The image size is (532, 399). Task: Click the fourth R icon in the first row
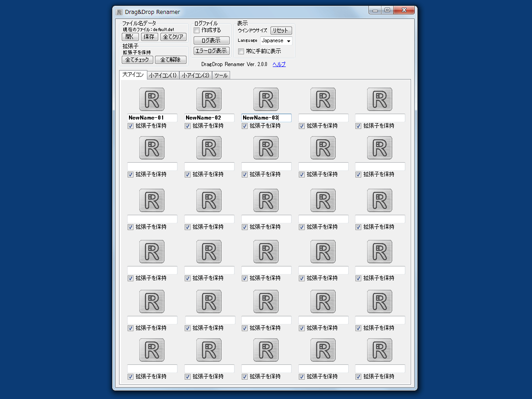click(323, 99)
